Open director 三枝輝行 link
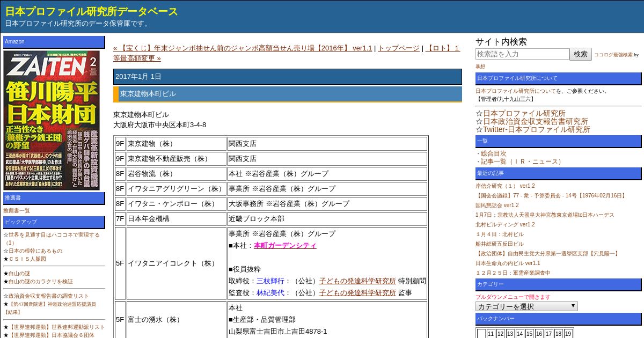 point(270,281)
